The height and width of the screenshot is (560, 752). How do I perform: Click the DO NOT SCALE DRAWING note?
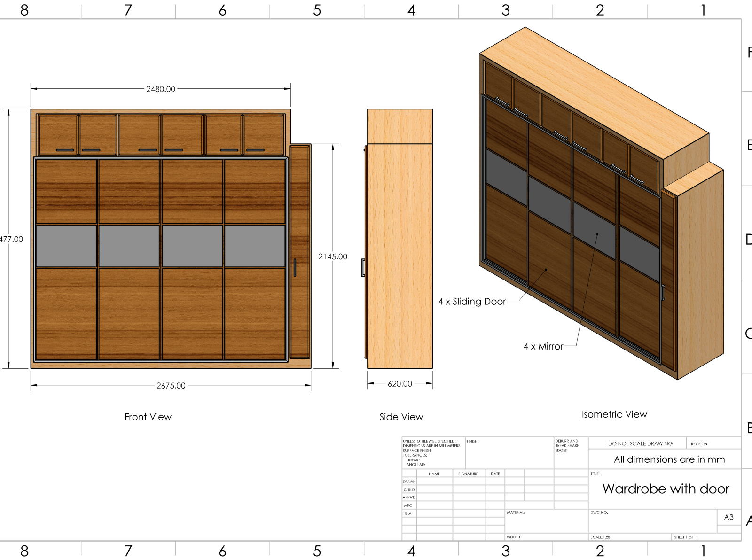641,443
